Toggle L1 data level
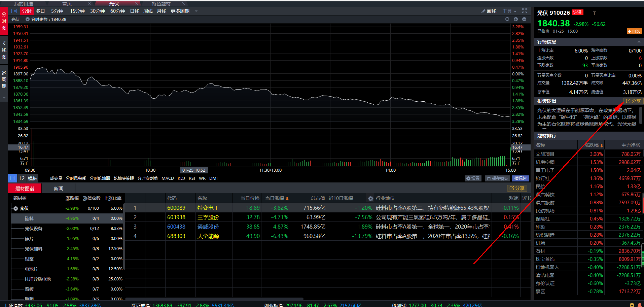Screen dimensions: 644x307 [12, 178]
